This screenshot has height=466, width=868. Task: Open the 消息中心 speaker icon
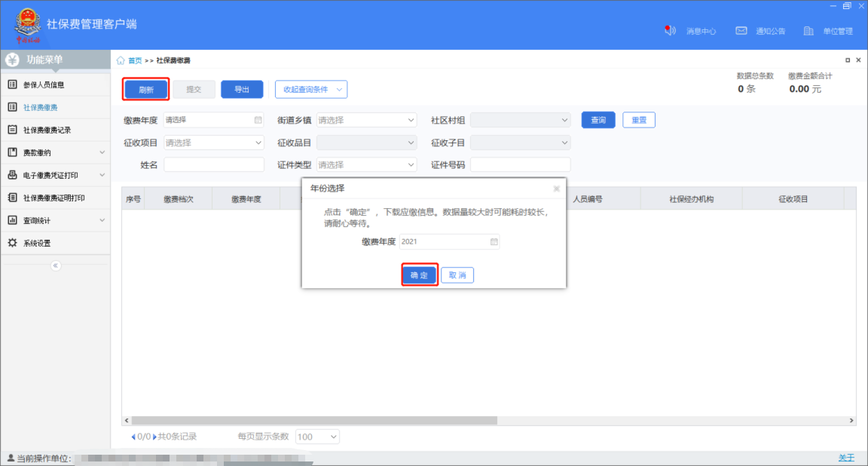click(670, 31)
